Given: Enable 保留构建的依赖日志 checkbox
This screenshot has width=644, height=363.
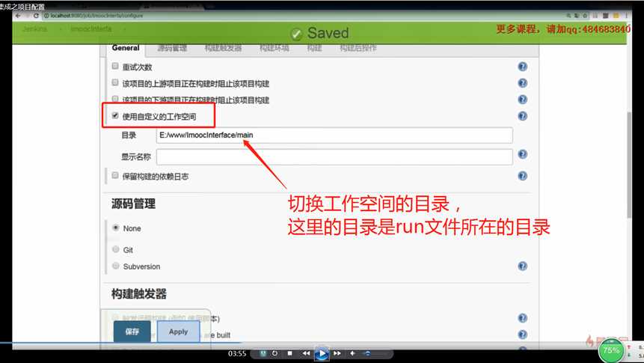Looking at the screenshot, I should 115,175.
